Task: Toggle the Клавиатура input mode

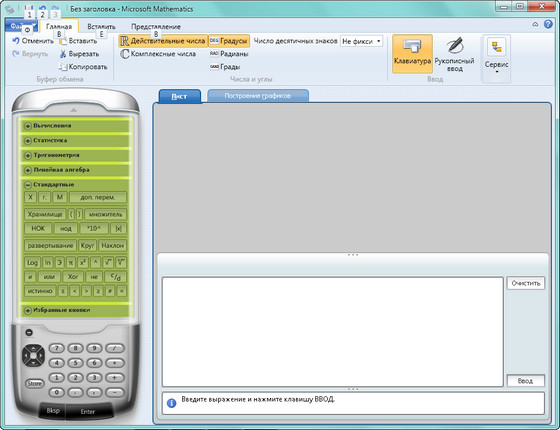Action: click(x=412, y=54)
